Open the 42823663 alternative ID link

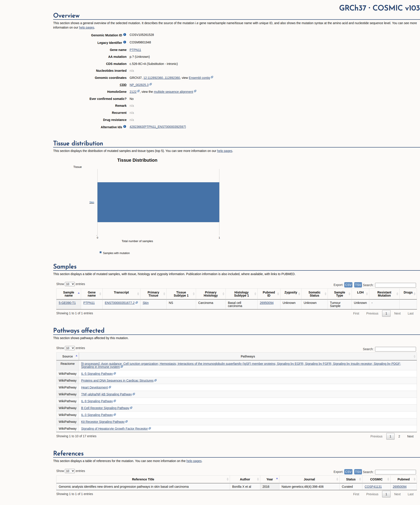pyautogui.click(x=157, y=127)
